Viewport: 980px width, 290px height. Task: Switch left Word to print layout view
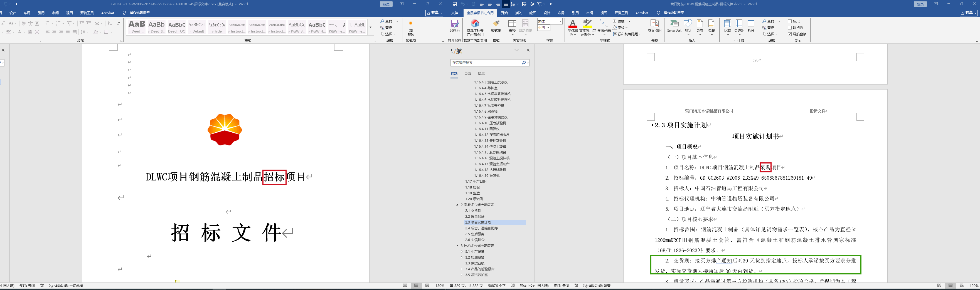(x=416, y=286)
